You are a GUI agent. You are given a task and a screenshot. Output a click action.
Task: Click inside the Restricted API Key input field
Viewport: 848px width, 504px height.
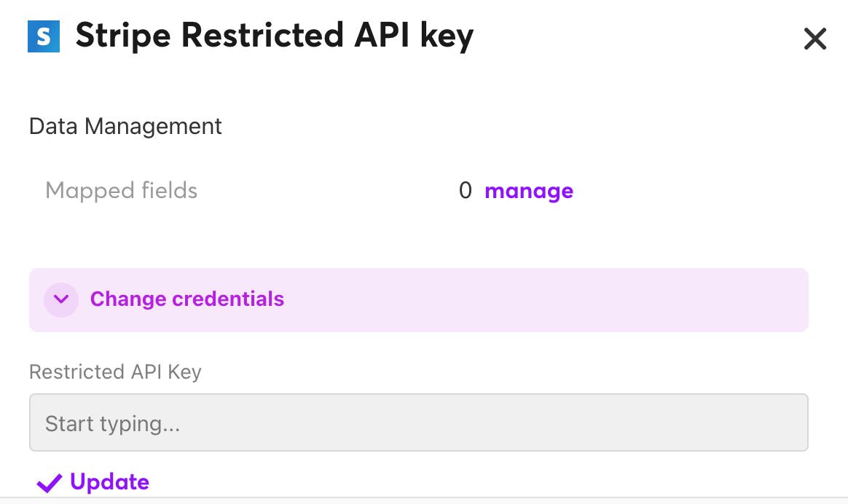click(419, 422)
